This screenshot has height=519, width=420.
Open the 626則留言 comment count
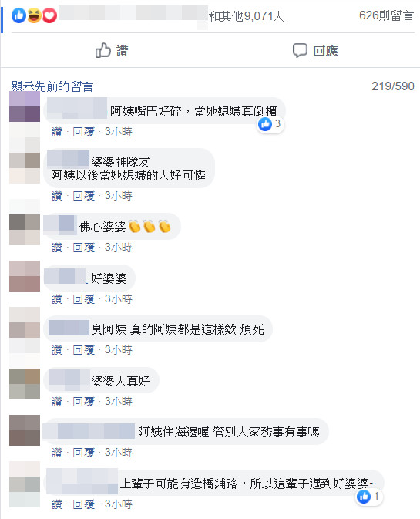tap(386, 15)
